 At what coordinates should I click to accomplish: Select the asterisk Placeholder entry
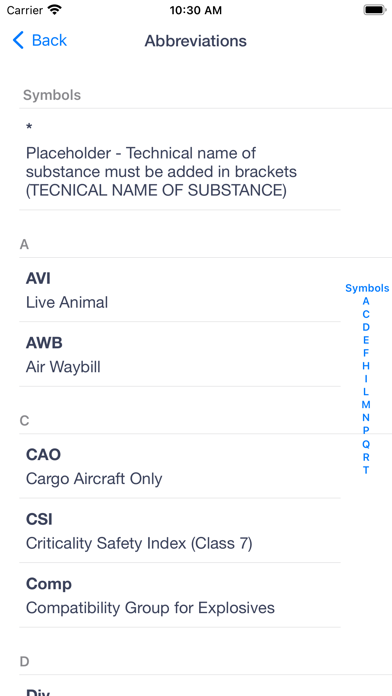(x=180, y=159)
